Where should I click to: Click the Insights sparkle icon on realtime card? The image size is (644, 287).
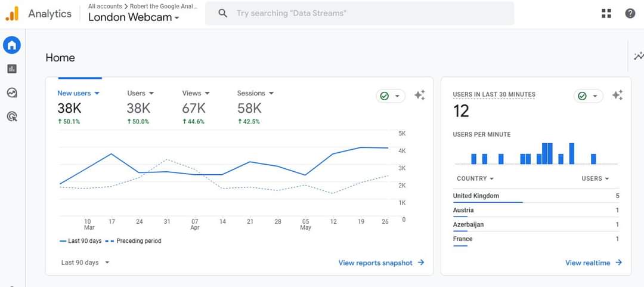[617, 95]
